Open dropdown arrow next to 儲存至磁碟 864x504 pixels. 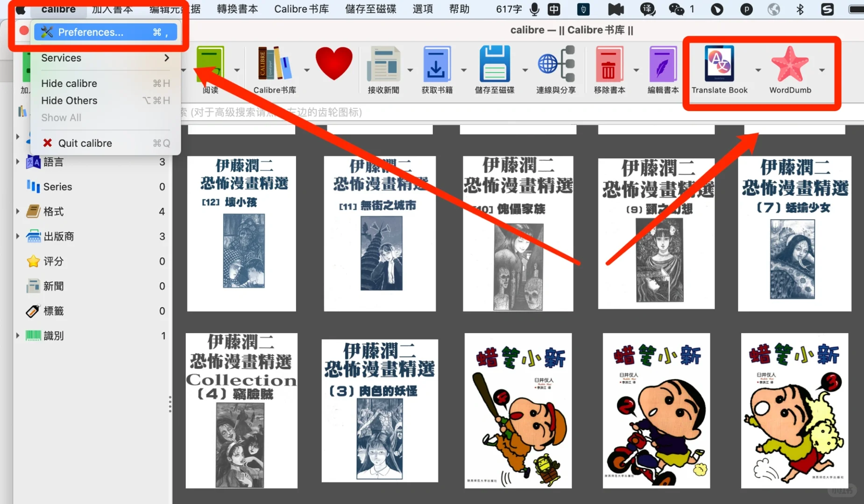(x=525, y=70)
